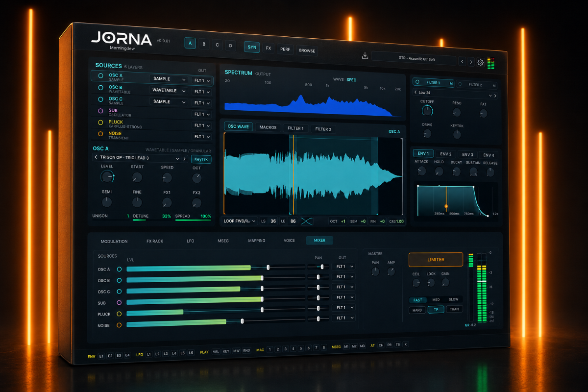588x392 pixels.
Task: Open the LOOP FWD mode dropdown
Action: [240, 221]
